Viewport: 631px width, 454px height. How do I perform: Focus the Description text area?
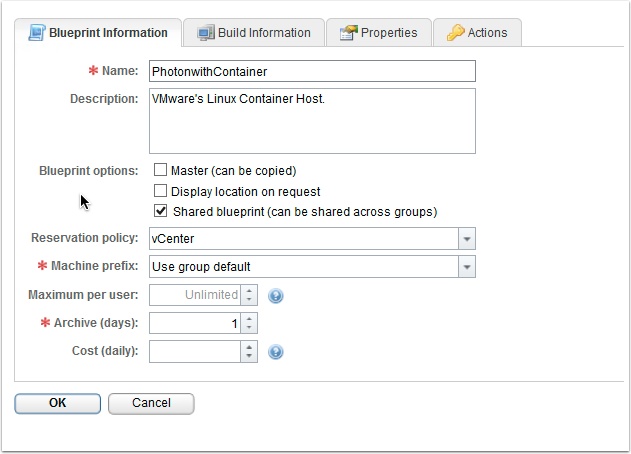(x=311, y=122)
